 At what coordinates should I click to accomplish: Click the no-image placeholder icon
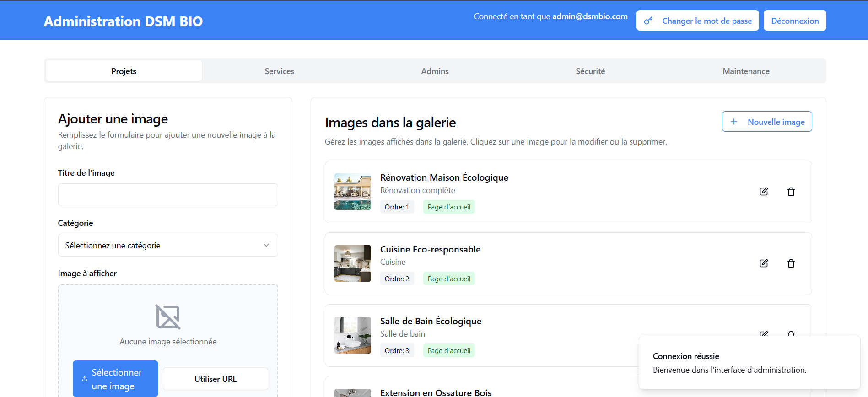(168, 317)
